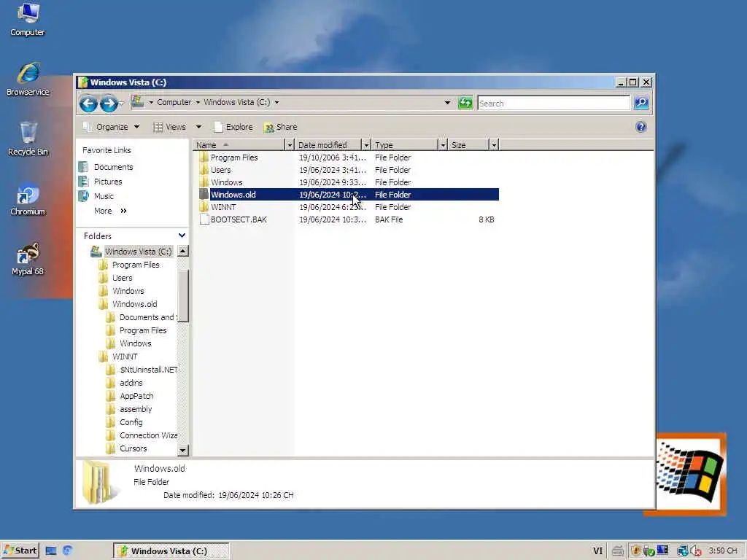Screen dimensions: 747x560
Task: Select the Chromium desktop shortcut
Action: (28, 199)
